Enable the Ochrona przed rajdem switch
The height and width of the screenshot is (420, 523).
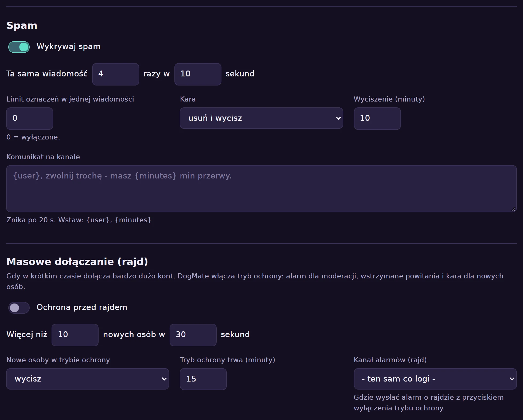tap(19, 308)
